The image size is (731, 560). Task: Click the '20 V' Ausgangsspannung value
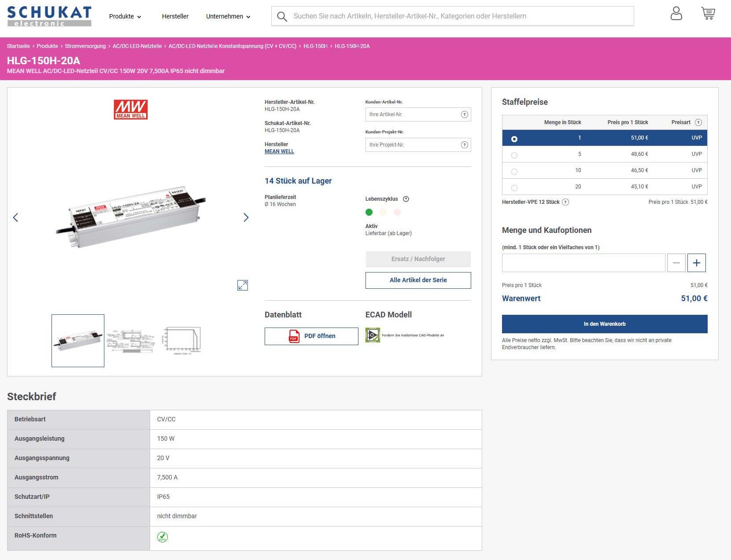(163, 458)
